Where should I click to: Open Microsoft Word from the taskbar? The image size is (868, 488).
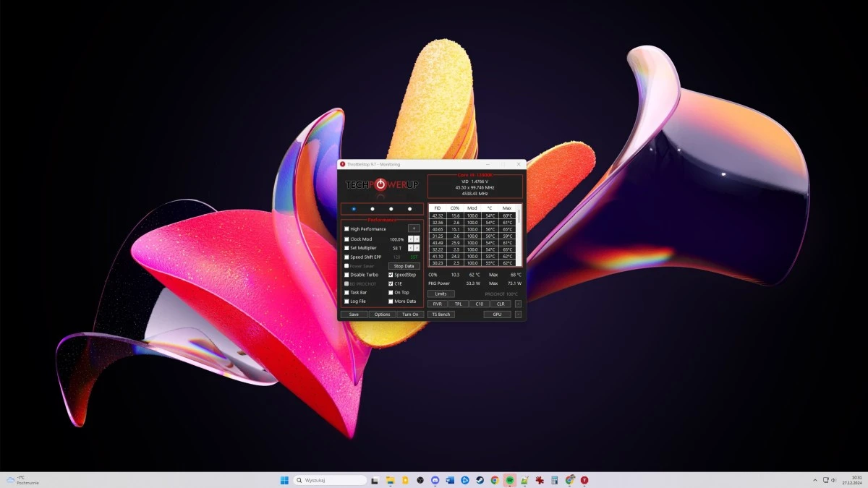450,480
